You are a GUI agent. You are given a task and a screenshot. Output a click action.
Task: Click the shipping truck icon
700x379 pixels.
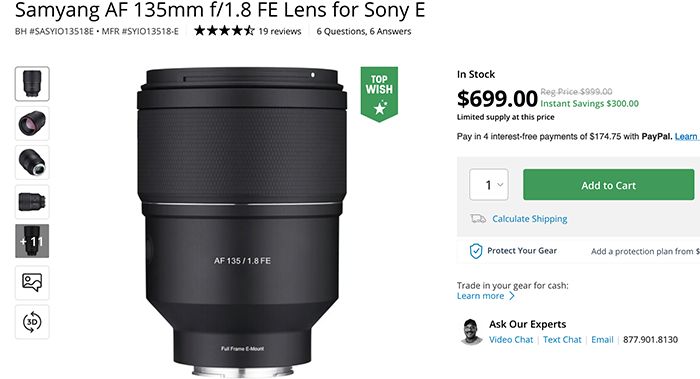(478, 219)
